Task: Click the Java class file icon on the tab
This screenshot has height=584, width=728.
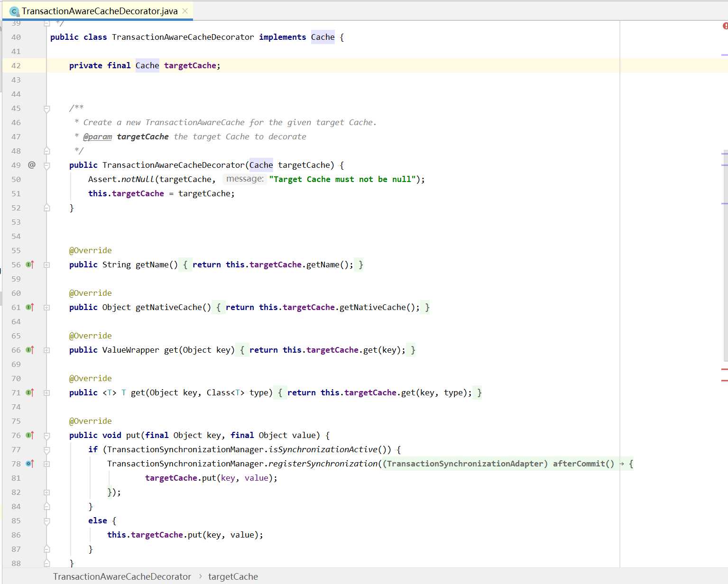Action: pos(14,11)
